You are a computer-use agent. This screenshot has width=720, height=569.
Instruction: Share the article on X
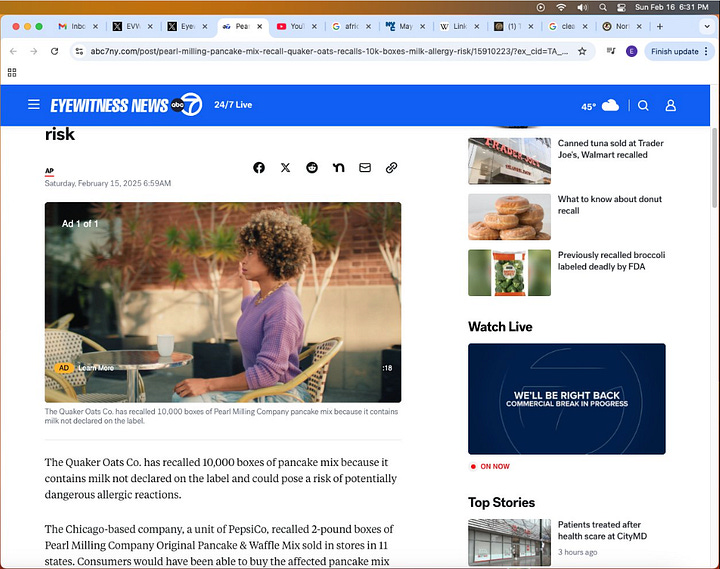(x=286, y=168)
